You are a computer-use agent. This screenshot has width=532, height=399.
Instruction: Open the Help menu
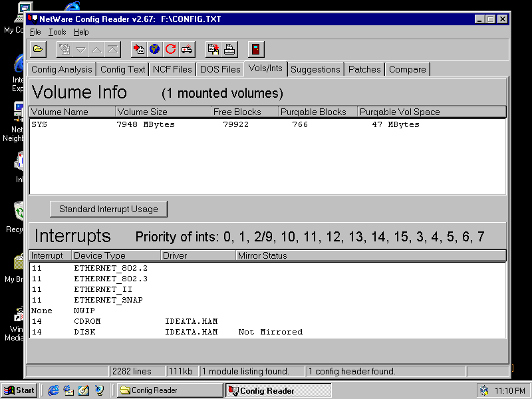tap(81, 32)
